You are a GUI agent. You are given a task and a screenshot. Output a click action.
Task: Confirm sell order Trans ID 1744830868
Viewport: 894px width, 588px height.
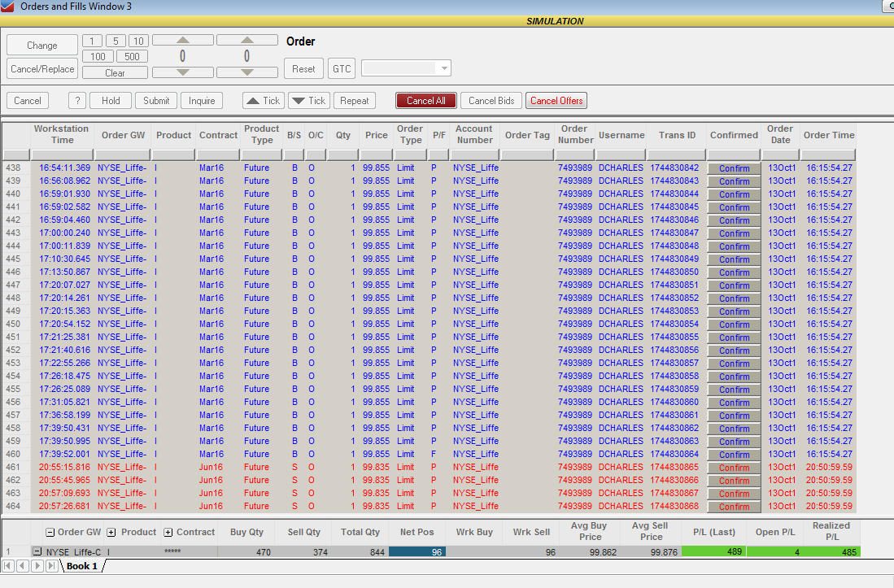click(734, 507)
